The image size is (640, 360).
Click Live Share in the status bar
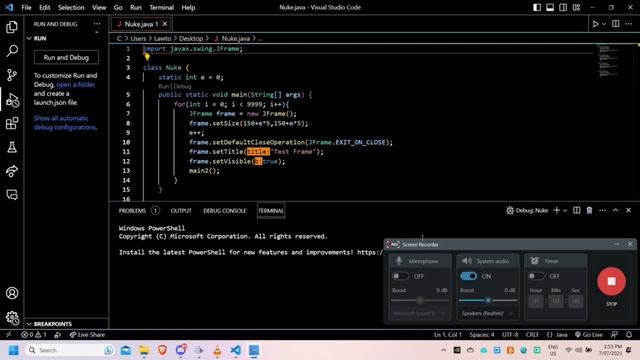(x=87, y=335)
